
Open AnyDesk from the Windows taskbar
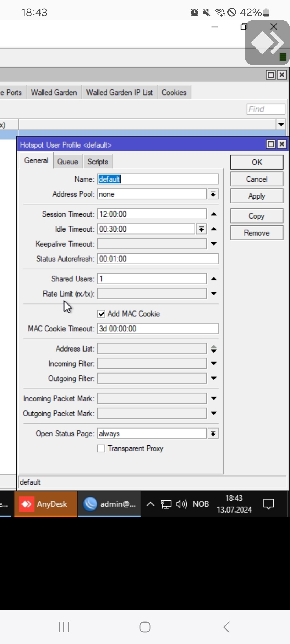[46, 504]
